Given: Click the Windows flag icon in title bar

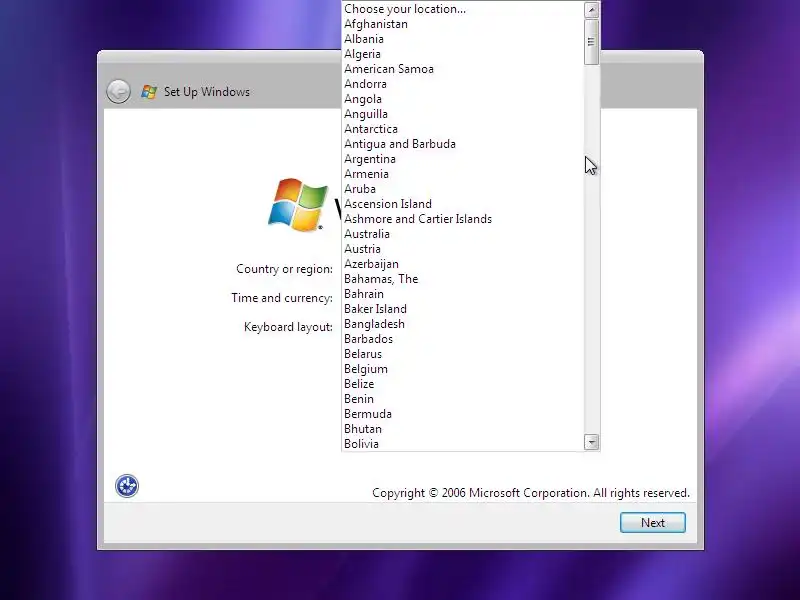Looking at the screenshot, I should 149,92.
